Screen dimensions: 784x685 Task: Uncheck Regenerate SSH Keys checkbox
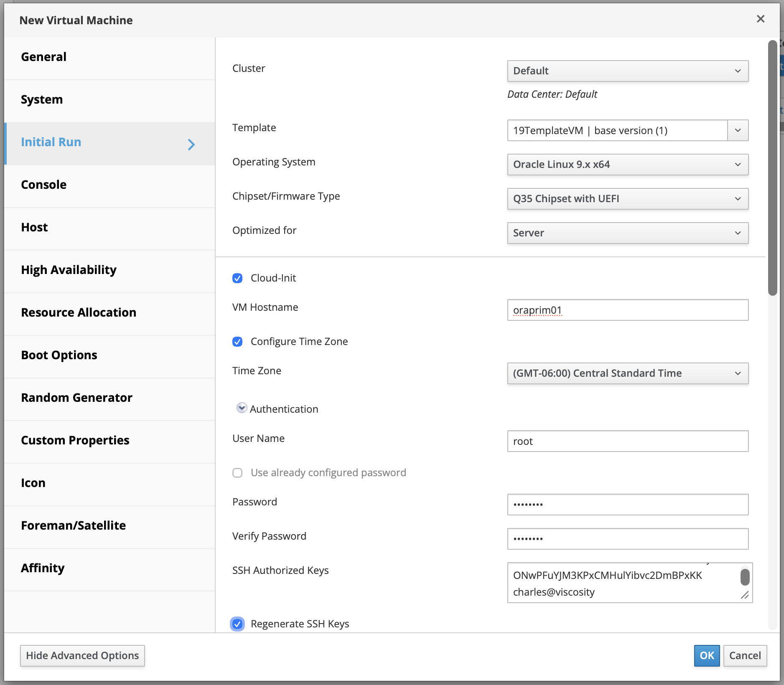(x=237, y=624)
